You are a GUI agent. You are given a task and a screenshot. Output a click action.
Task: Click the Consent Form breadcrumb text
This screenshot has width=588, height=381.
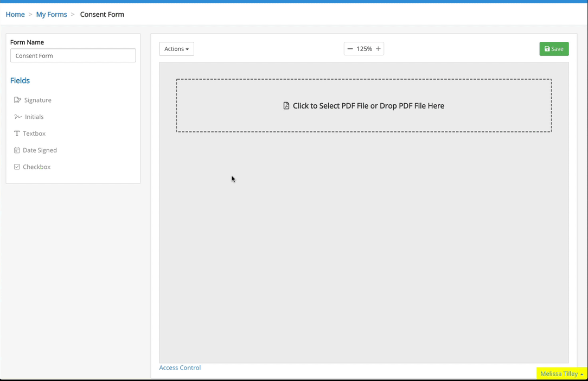[x=102, y=14]
